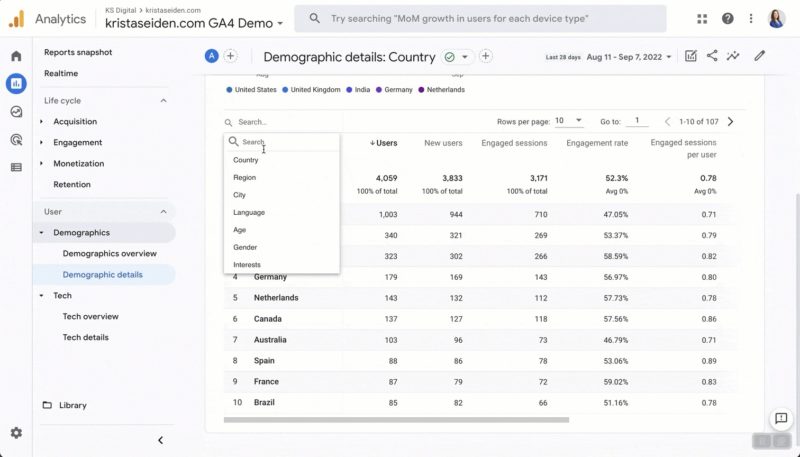Image resolution: width=800 pixels, height=457 pixels.
Task: Collapse the left navigation panel
Action: (x=160, y=440)
